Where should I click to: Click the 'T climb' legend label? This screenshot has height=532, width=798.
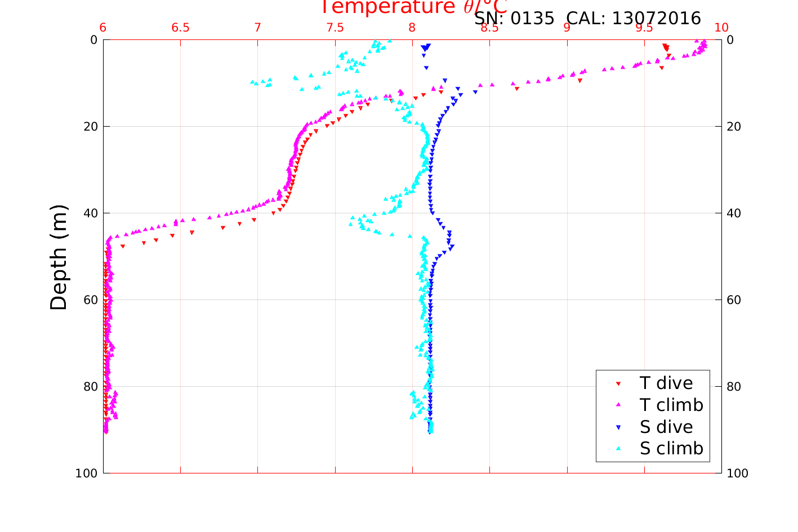coord(671,405)
